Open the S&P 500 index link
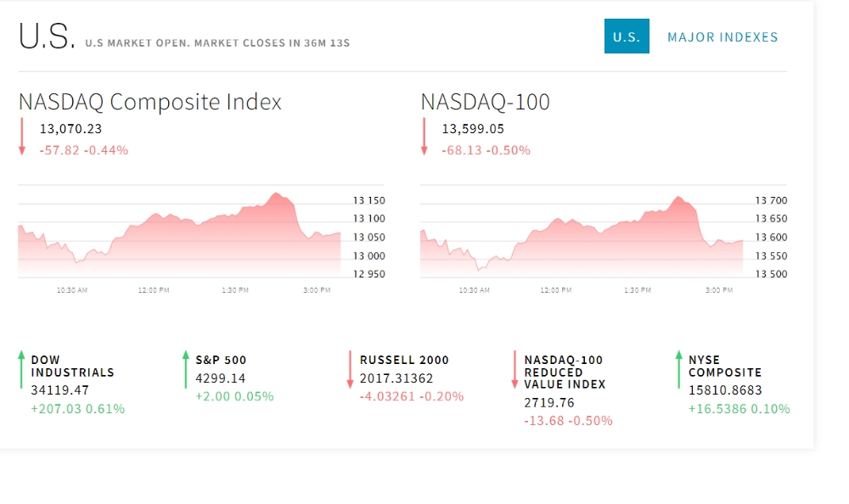 point(221,360)
